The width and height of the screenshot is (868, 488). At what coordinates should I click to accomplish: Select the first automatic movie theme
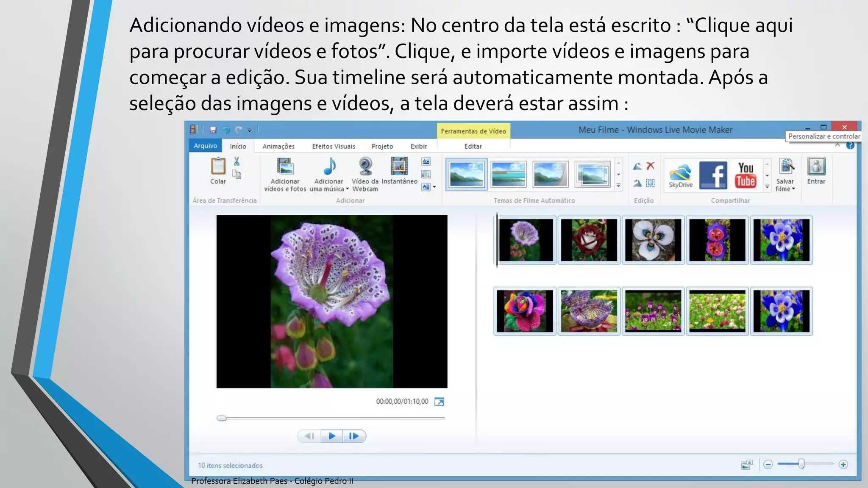(x=467, y=174)
